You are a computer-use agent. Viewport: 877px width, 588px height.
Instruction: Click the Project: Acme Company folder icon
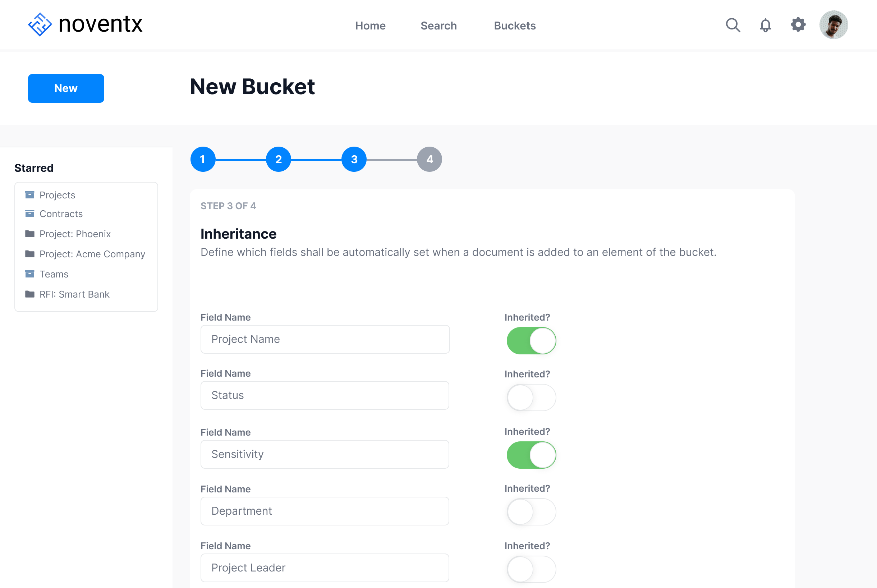[29, 254]
